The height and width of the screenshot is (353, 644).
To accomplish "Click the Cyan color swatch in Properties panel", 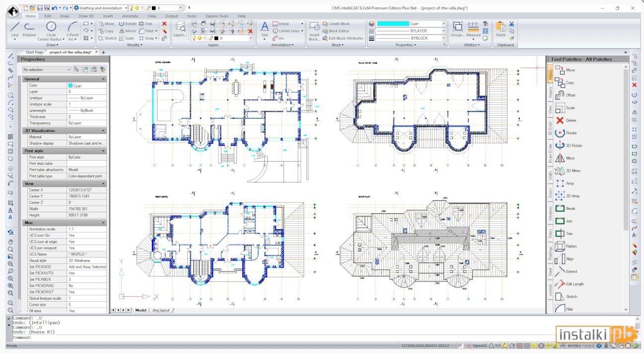I will point(70,86).
